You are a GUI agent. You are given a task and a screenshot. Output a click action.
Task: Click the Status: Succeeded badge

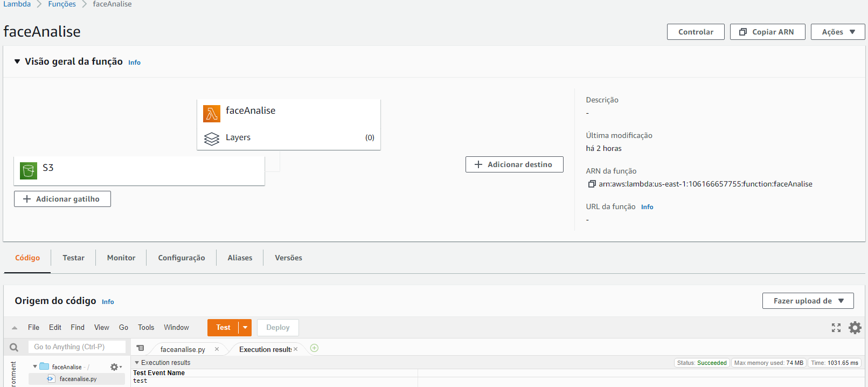(x=702, y=363)
